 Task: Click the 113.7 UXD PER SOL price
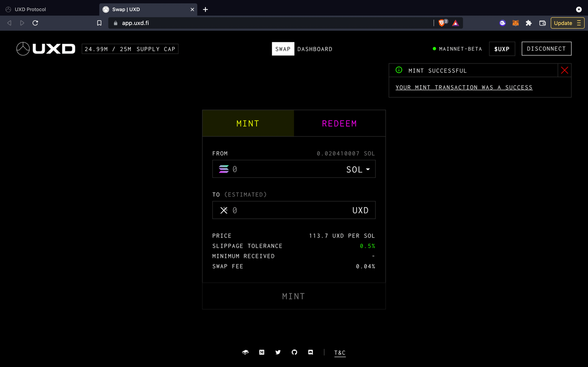coord(342,236)
